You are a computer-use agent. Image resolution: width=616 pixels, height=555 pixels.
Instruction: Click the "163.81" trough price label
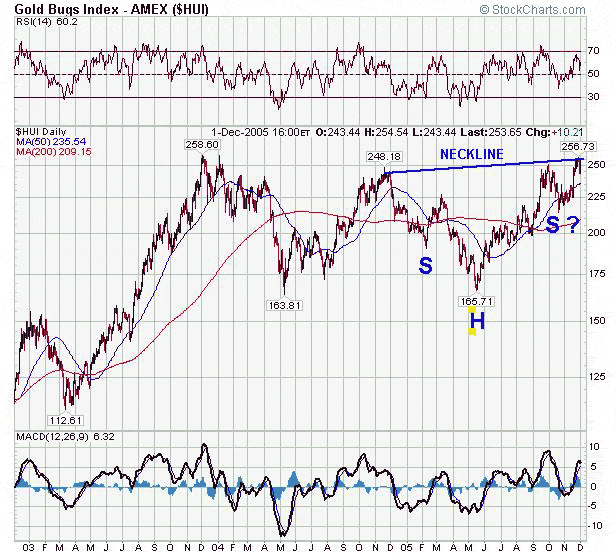pyautogui.click(x=285, y=305)
